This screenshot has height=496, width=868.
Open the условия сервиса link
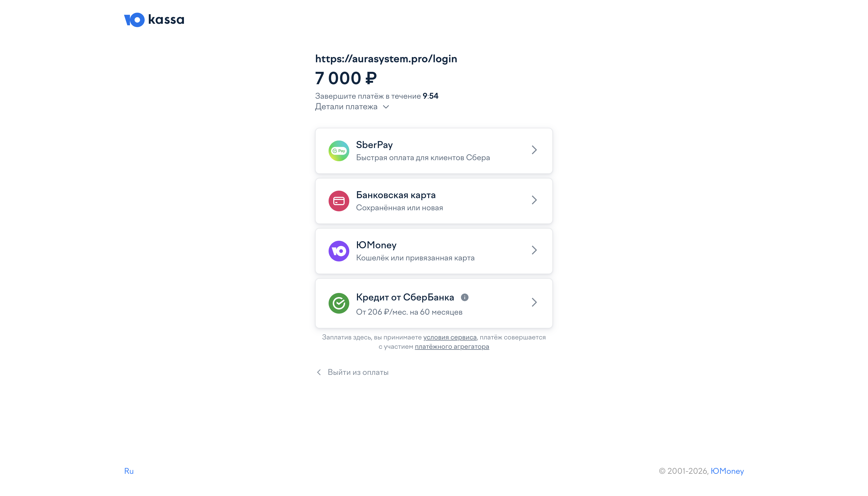[x=450, y=337]
